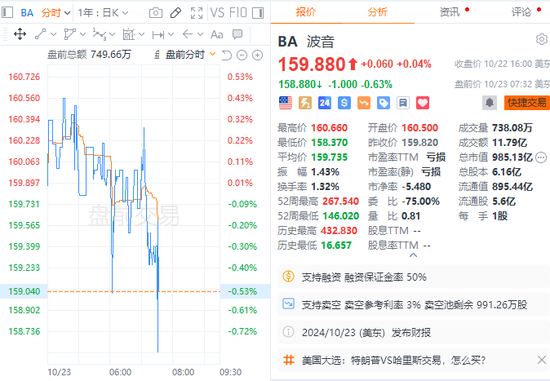Image resolution: width=550 pixels, height=381 pixels.
Task: Click the 委比 -75.00% value
Action: pos(421,201)
